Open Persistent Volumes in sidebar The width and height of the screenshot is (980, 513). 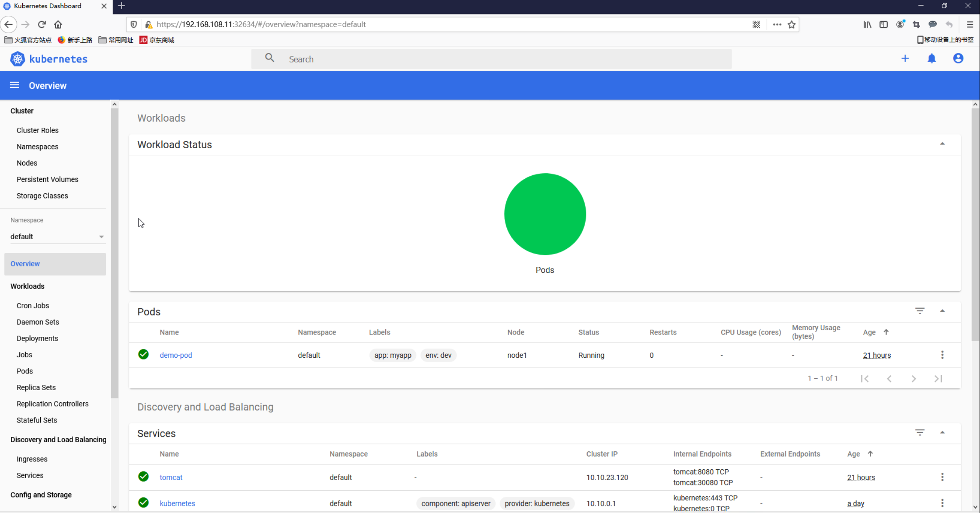click(x=47, y=179)
